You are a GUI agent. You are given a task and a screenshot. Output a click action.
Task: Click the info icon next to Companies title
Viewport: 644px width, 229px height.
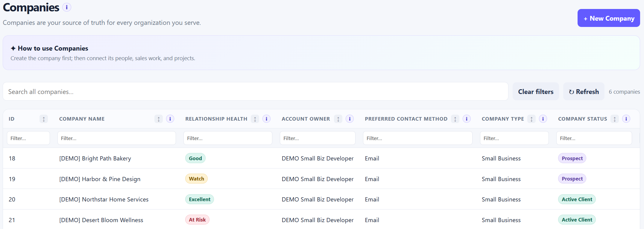(x=67, y=7)
